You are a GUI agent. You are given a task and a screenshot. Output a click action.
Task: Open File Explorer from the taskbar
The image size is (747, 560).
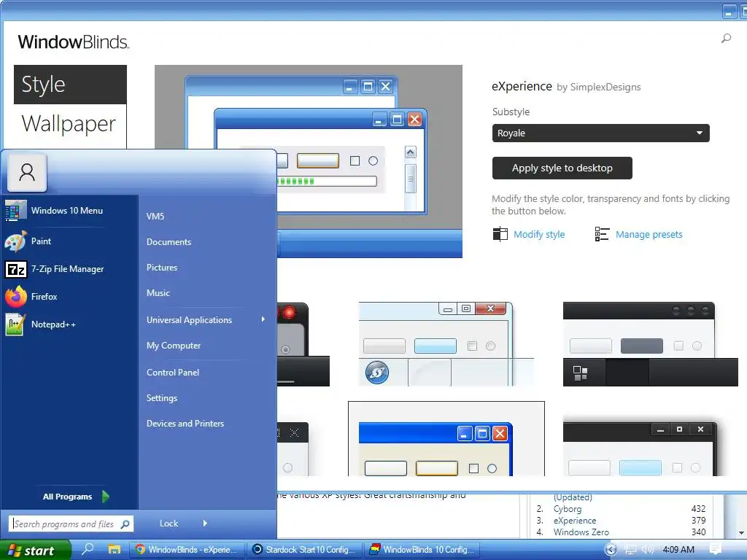pyautogui.click(x=115, y=549)
